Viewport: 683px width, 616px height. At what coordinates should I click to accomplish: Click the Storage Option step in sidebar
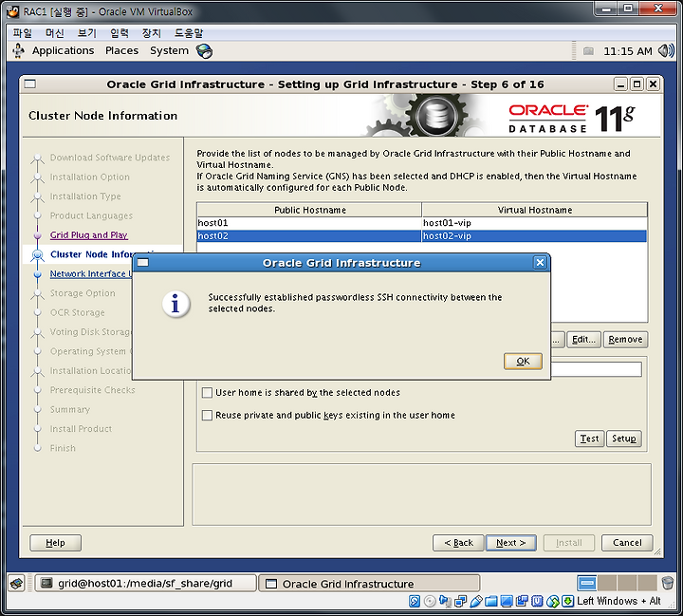83,293
